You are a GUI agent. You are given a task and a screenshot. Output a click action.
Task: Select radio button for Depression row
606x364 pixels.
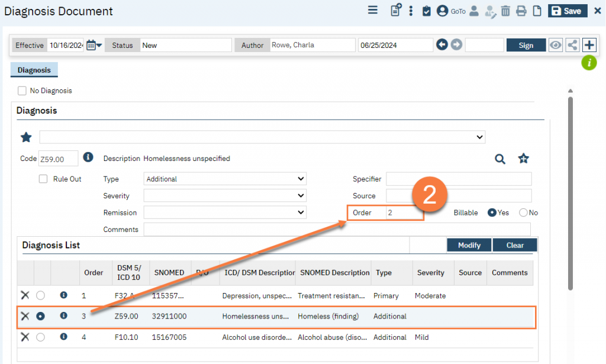[x=40, y=295]
